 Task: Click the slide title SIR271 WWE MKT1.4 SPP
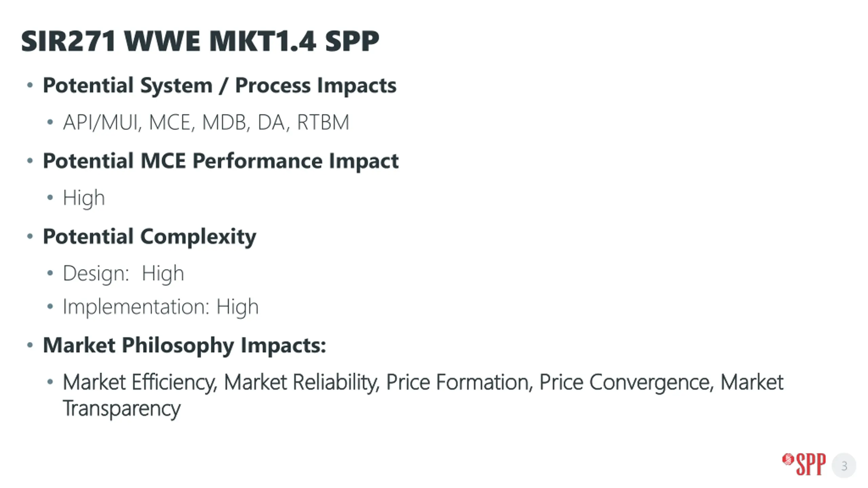200,41
